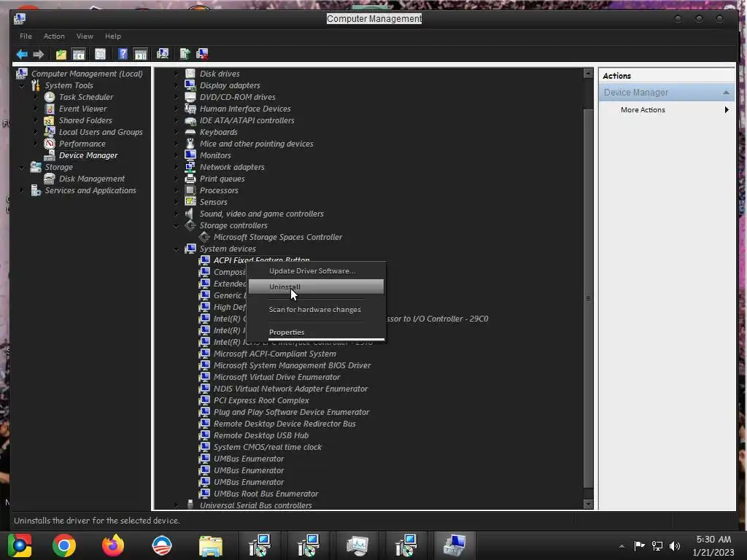747x560 pixels.
Task: Open the View menu
Action: click(85, 36)
